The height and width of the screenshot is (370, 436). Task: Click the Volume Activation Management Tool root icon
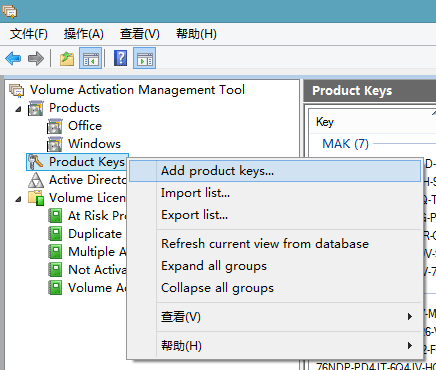point(17,90)
